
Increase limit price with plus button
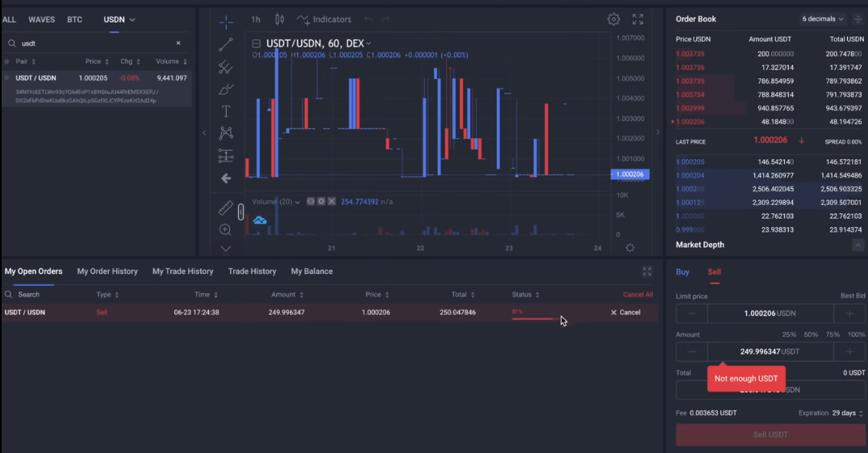(849, 313)
